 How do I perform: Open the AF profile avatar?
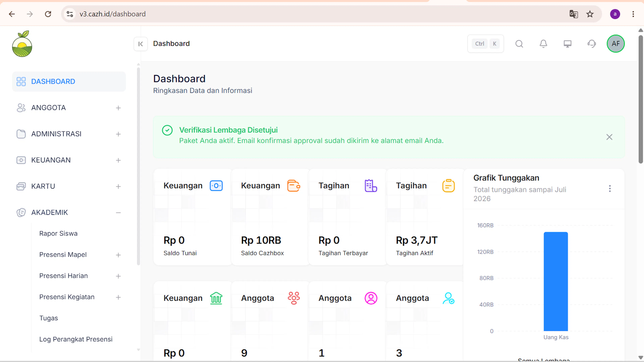pos(615,43)
